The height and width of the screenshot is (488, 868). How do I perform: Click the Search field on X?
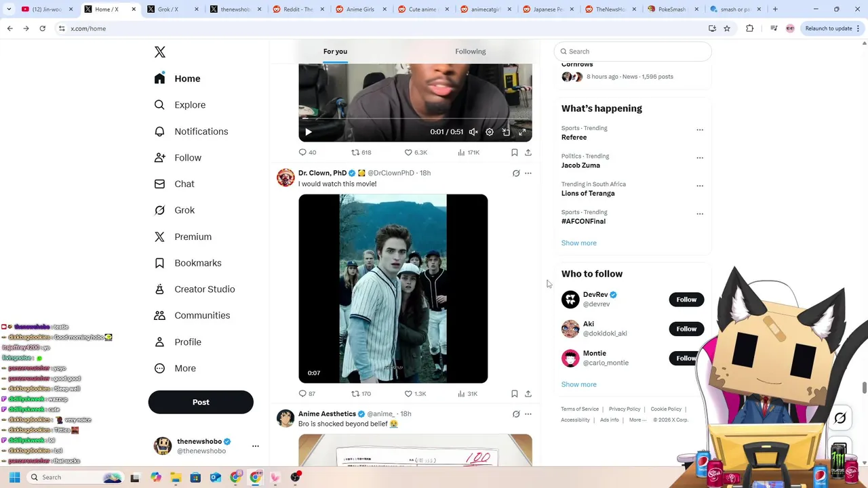[633, 52]
